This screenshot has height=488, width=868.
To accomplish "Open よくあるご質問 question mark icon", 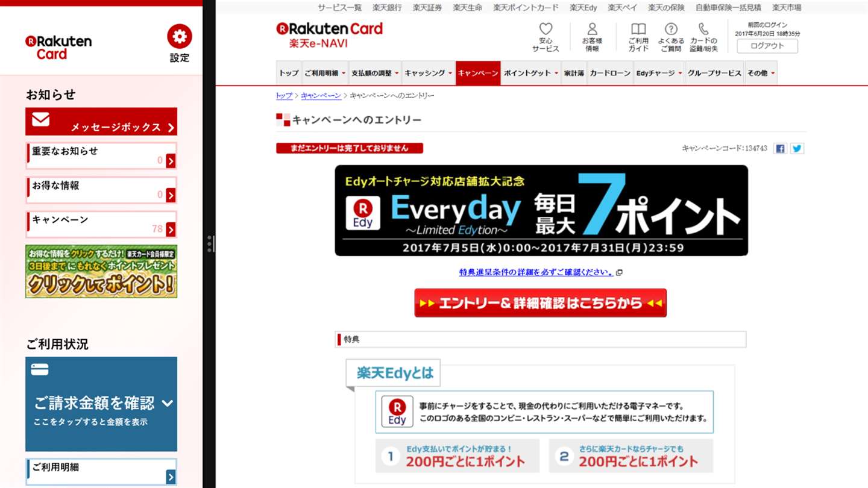I will 671,29.
